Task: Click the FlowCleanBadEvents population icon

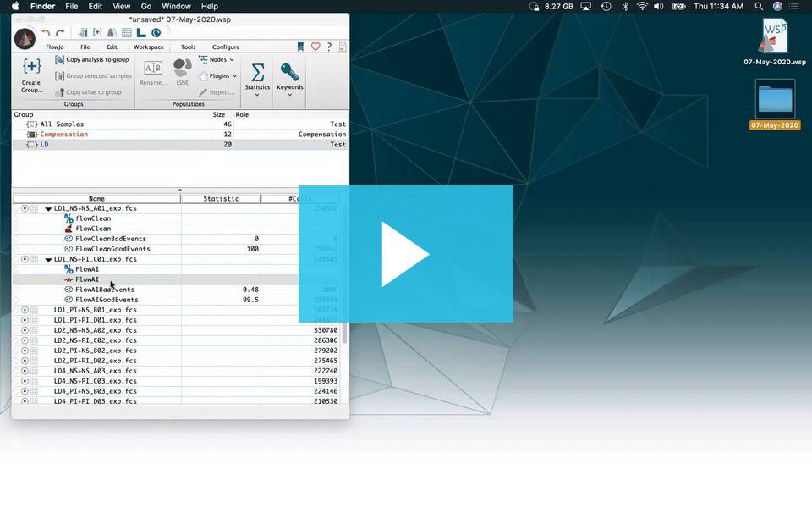Action: pyautogui.click(x=69, y=239)
